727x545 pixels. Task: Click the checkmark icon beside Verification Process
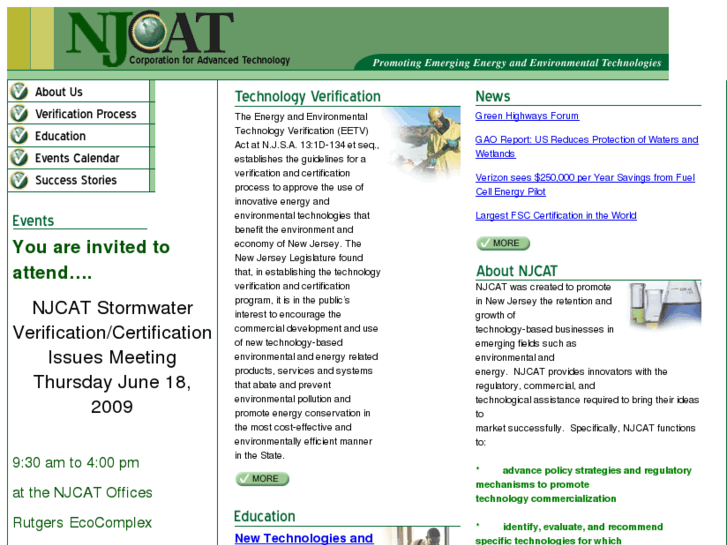19,113
